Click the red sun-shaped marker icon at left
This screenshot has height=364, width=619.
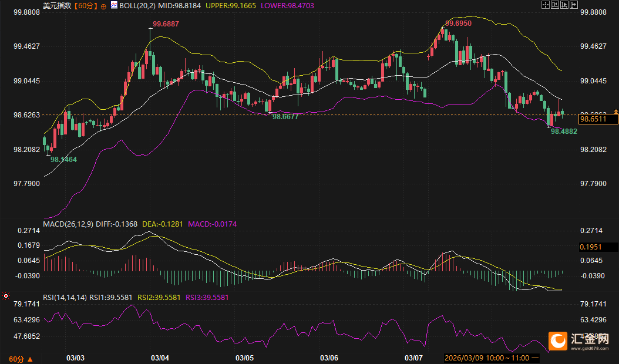(x=6, y=296)
